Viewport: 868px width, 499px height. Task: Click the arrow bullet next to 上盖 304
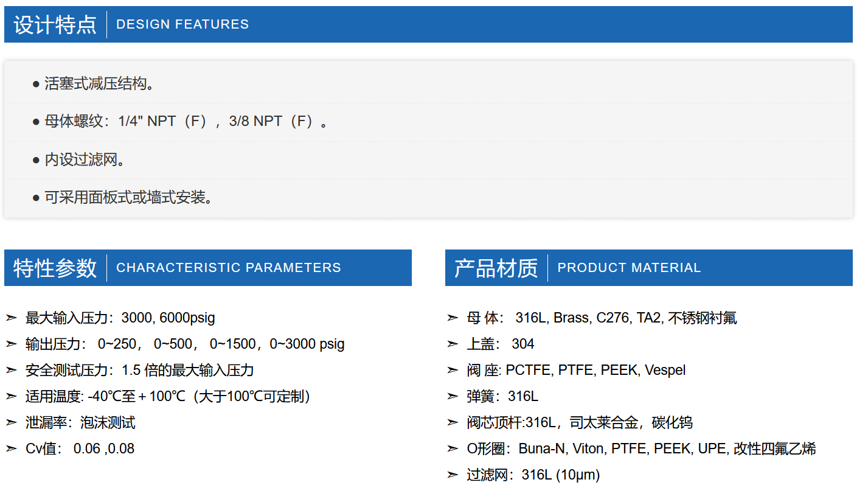pos(452,344)
